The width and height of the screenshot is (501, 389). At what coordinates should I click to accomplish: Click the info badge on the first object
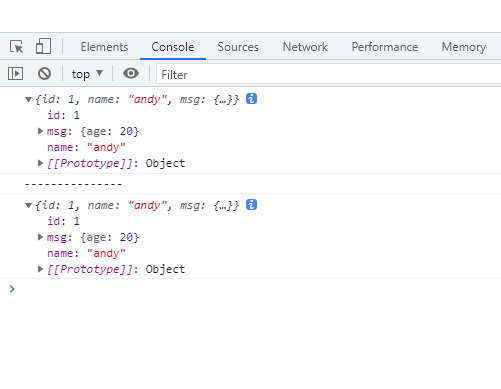pos(251,99)
